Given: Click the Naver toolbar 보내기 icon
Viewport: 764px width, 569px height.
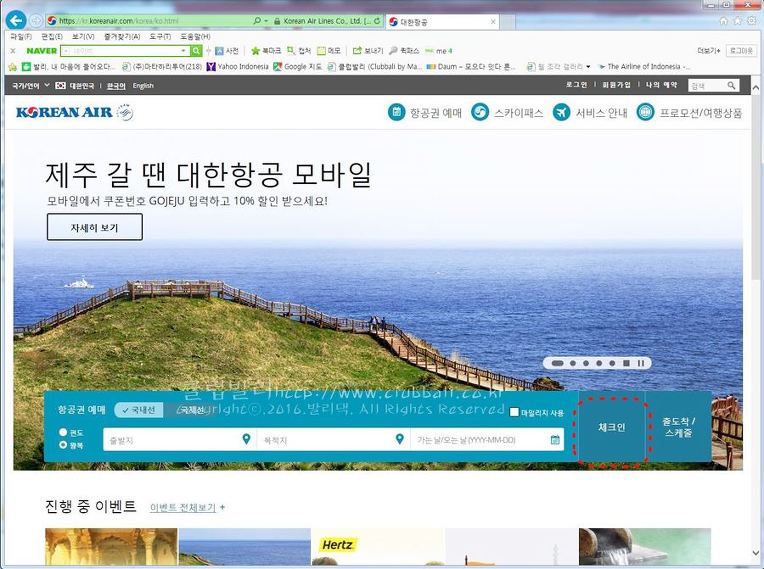Looking at the screenshot, I should pyautogui.click(x=368, y=51).
